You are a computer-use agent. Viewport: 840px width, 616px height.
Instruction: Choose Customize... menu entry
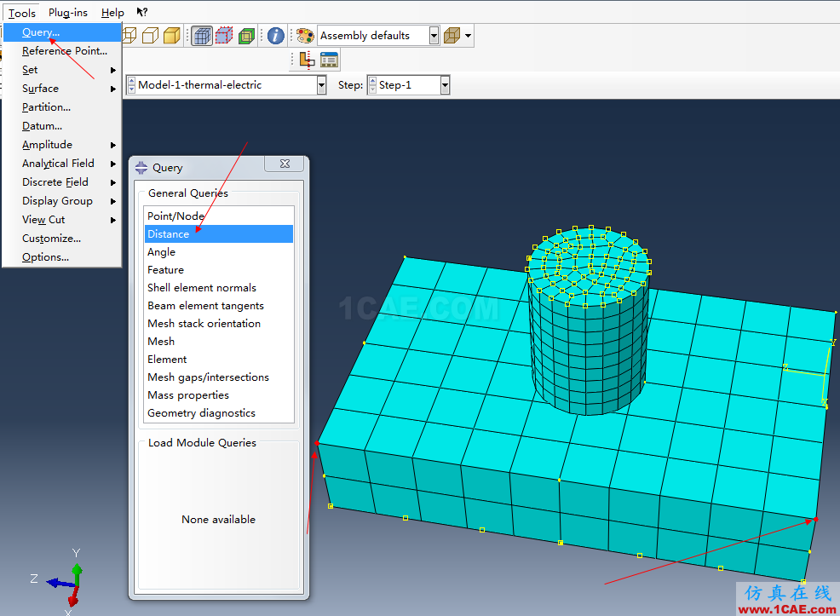pyautogui.click(x=63, y=239)
